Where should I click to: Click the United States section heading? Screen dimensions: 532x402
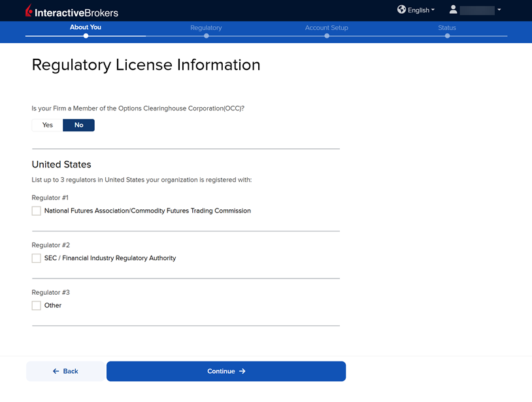61,165
